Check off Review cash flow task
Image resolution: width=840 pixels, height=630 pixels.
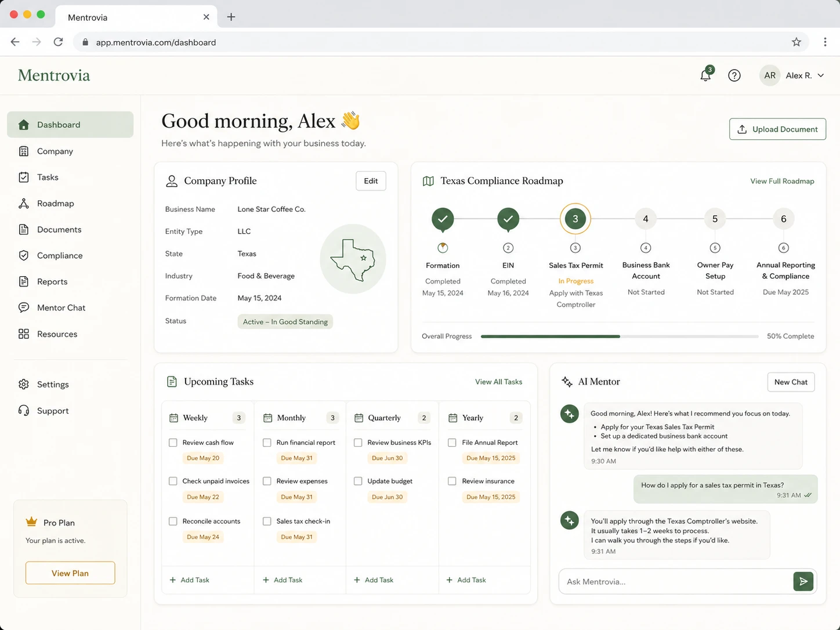click(x=173, y=443)
